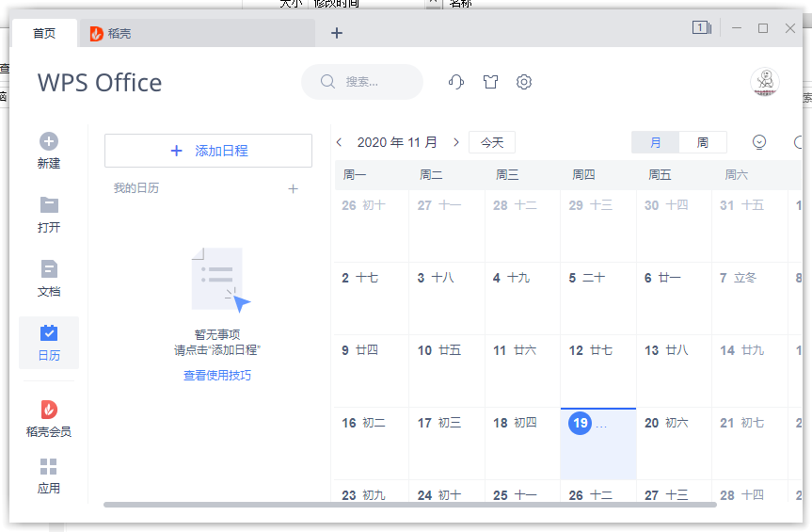
Task: Add a calendar next to 我的日历
Action: click(x=294, y=188)
